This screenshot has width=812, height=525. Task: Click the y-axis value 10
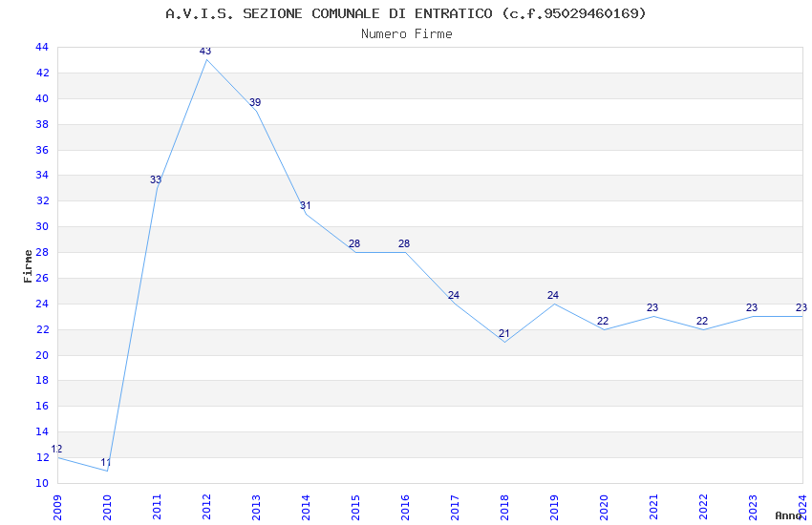coord(42,483)
